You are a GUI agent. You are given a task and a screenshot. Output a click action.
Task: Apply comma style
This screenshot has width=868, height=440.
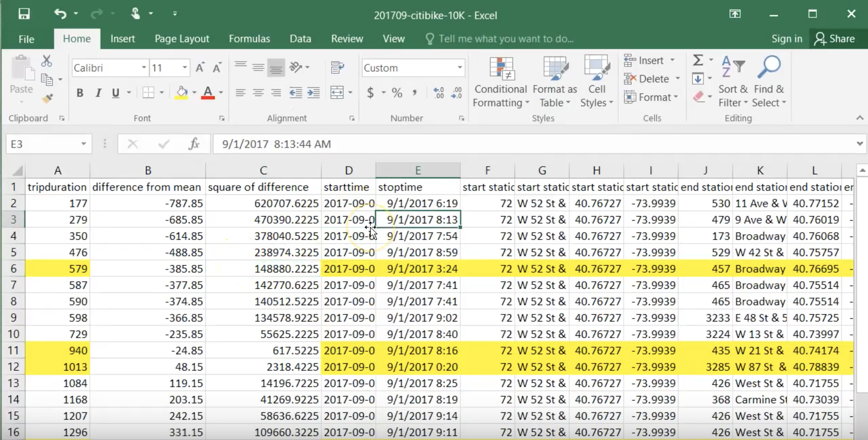point(414,93)
